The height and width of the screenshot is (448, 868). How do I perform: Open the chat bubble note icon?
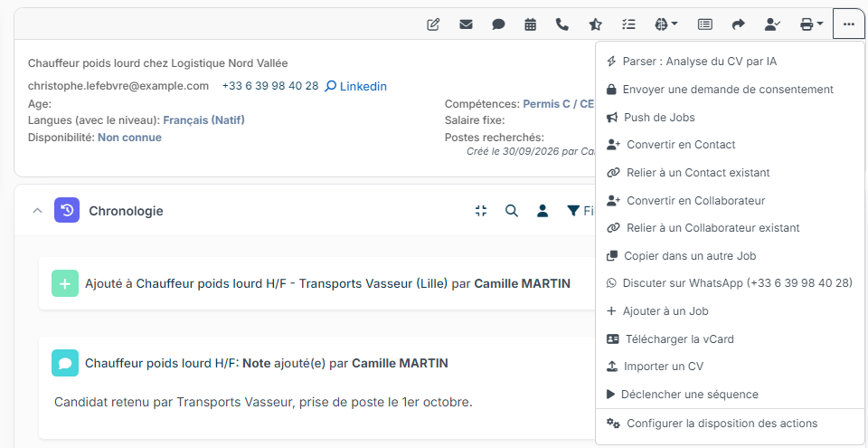click(499, 24)
